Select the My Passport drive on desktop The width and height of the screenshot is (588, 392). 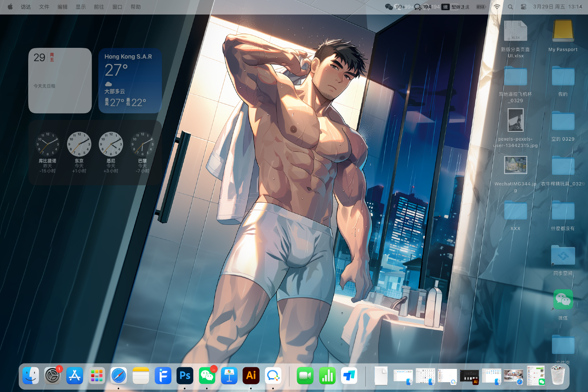[563, 31]
